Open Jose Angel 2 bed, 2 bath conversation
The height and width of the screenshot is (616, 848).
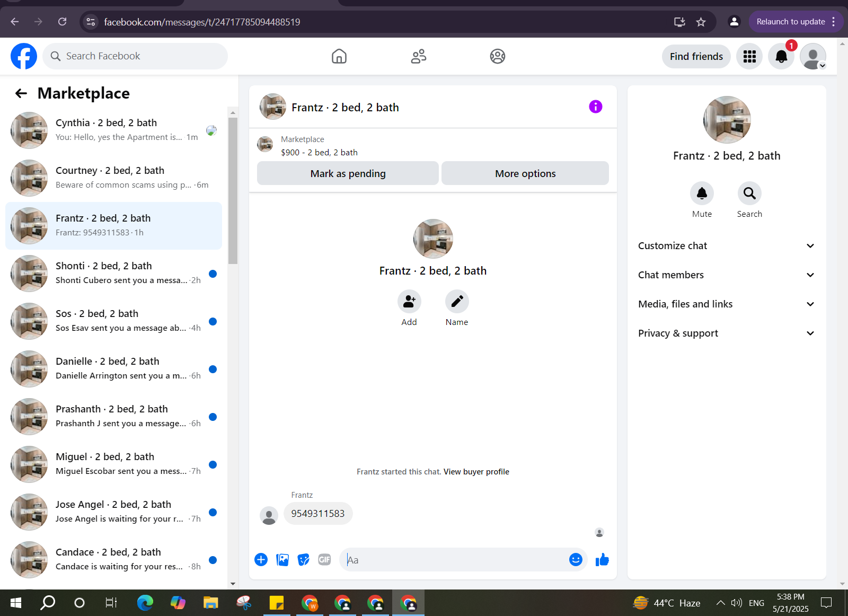coord(113,512)
